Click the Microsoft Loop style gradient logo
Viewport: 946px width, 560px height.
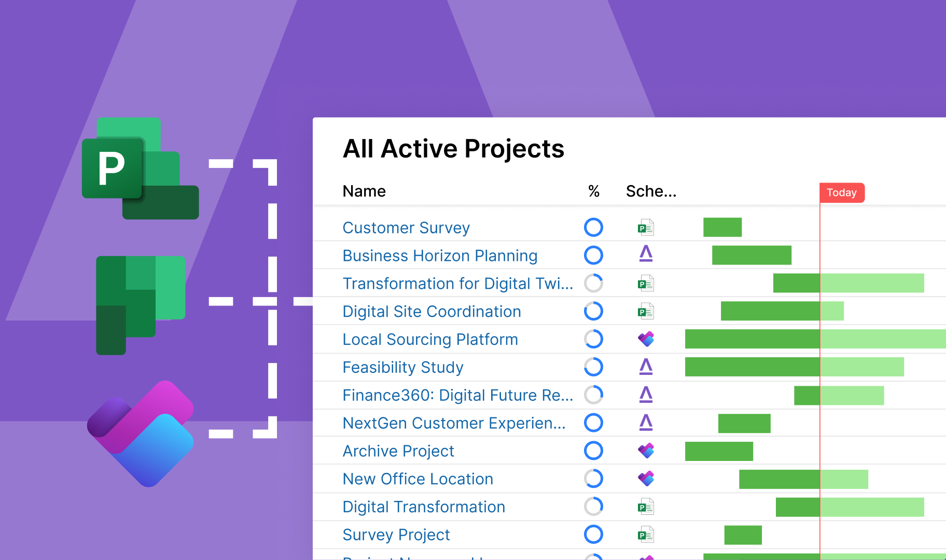141,433
